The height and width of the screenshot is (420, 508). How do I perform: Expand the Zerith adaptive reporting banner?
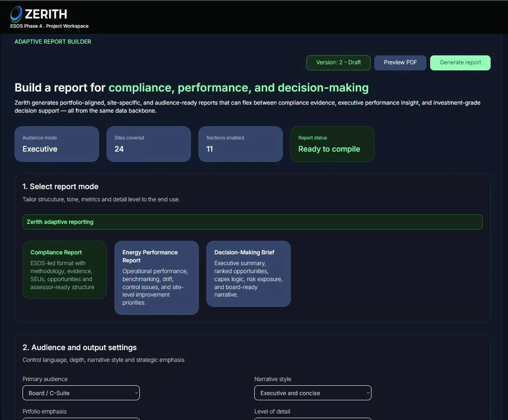tap(252, 221)
